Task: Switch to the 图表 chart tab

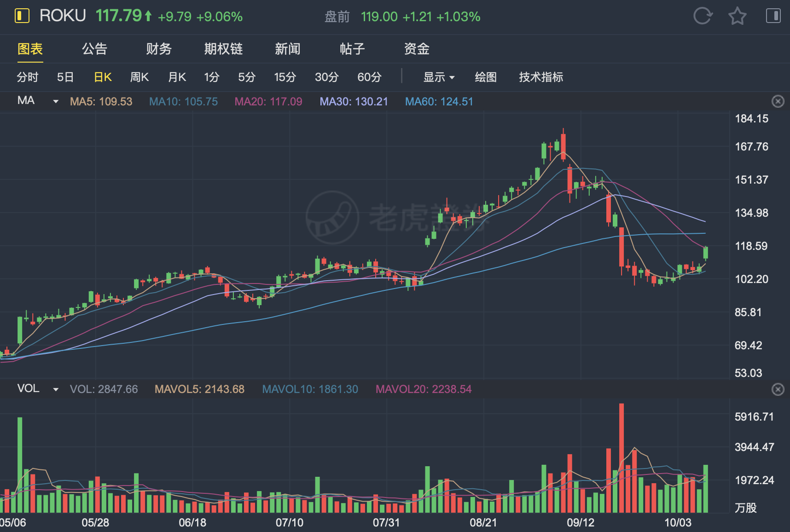Action: click(30, 49)
